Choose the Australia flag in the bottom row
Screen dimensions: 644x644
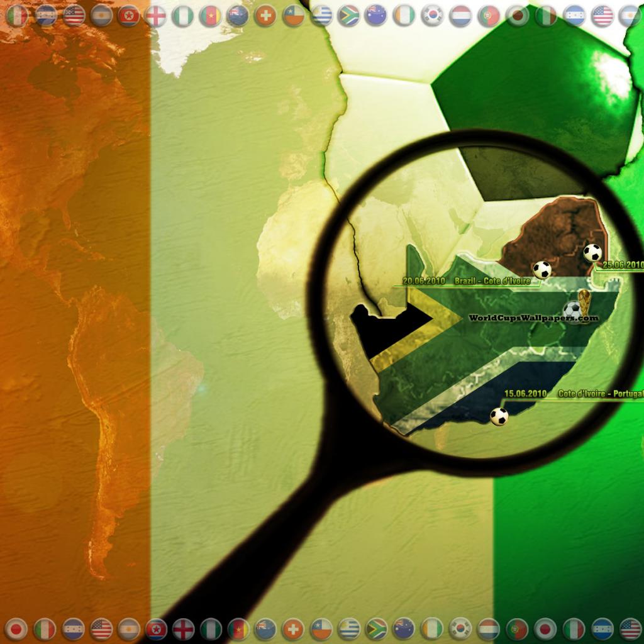403,628
